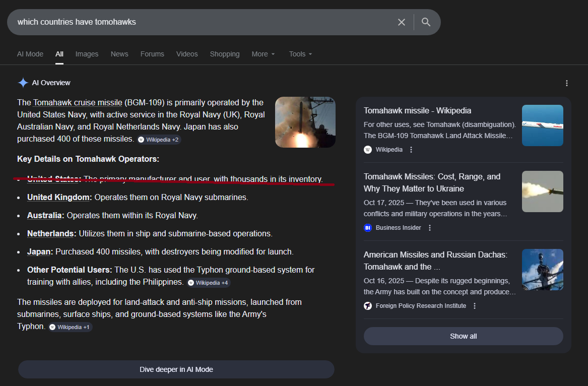588x386 pixels.
Task: Open the Business Insider missile thumbnail
Action: (542, 191)
